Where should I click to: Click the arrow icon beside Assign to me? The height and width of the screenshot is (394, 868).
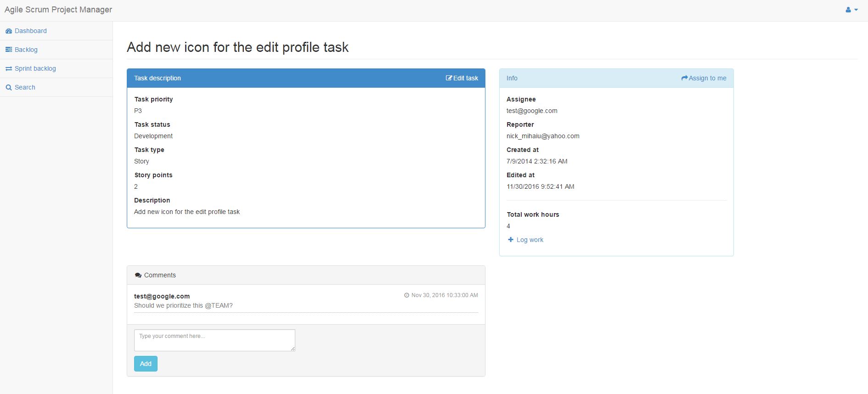coord(684,78)
